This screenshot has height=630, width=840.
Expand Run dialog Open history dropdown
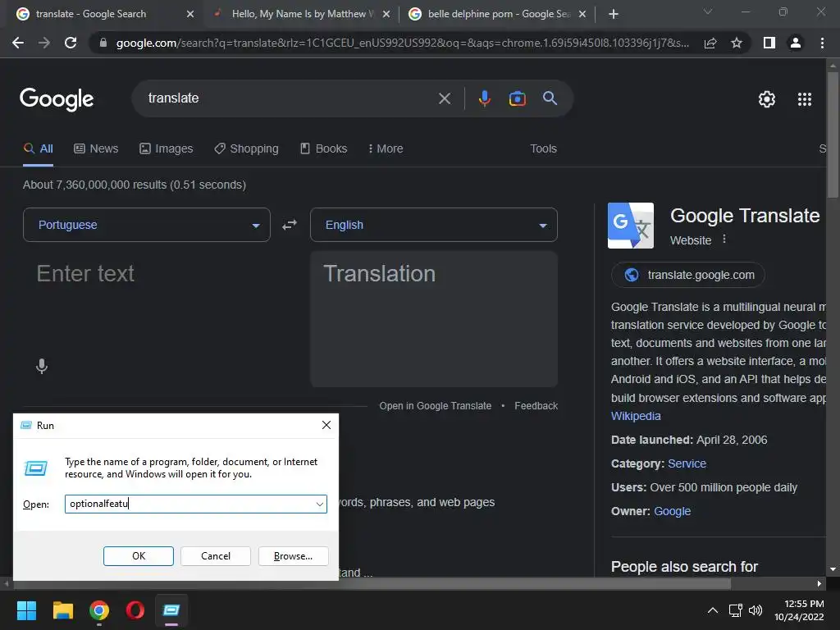pyautogui.click(x=319, y=504)
